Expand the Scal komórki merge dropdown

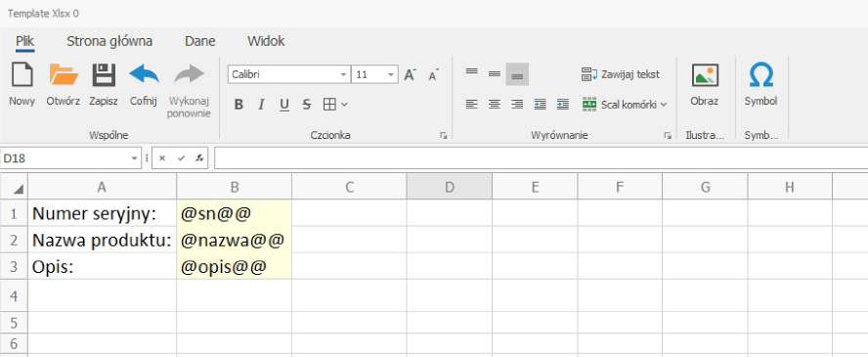[664, 104]
